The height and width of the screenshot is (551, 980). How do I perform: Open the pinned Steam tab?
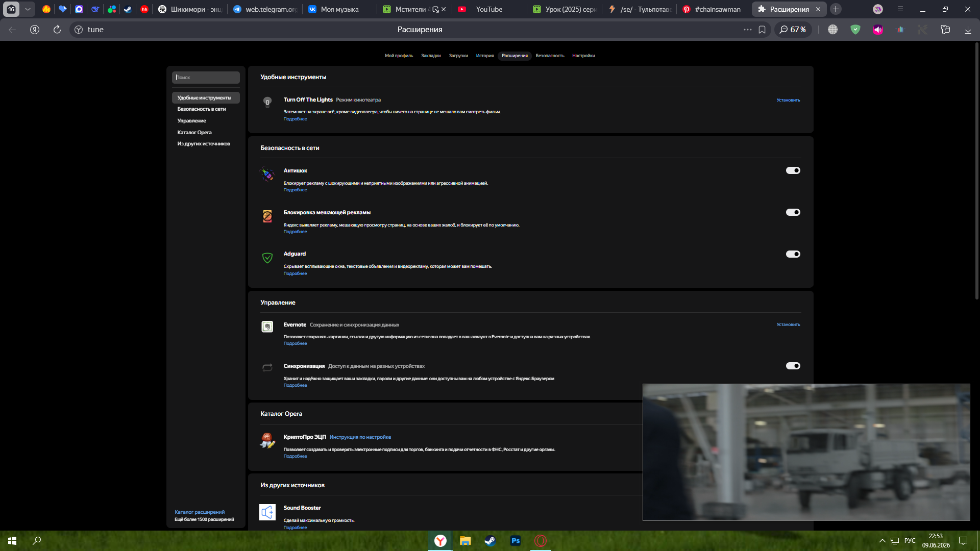[x=128, y=9]
